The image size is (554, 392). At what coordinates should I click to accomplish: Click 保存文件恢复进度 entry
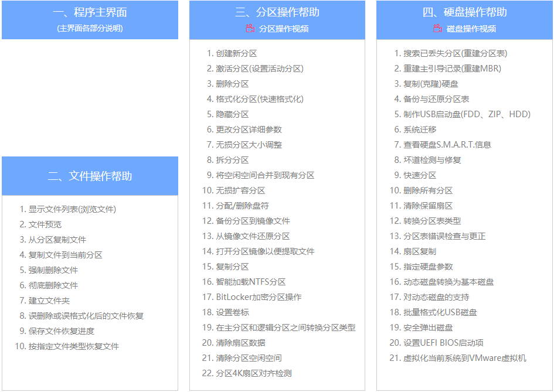pyautogui.click(x=62, y=331)
